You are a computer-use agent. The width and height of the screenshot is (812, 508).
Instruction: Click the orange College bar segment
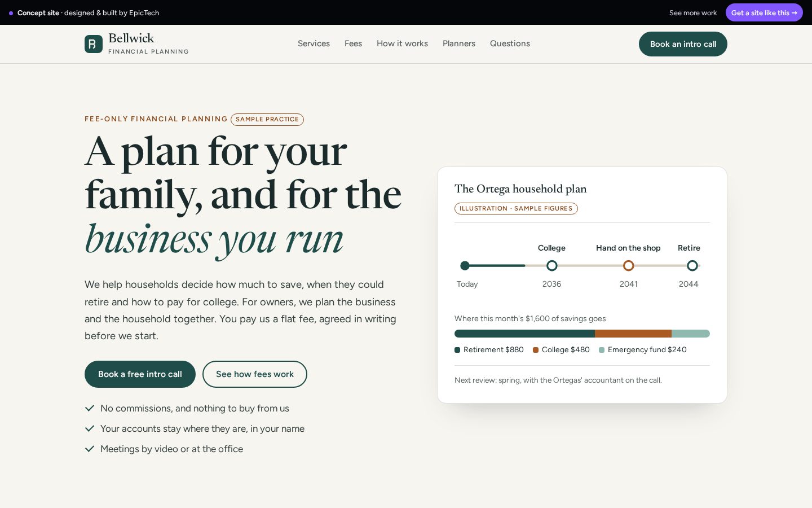(633, 334)
